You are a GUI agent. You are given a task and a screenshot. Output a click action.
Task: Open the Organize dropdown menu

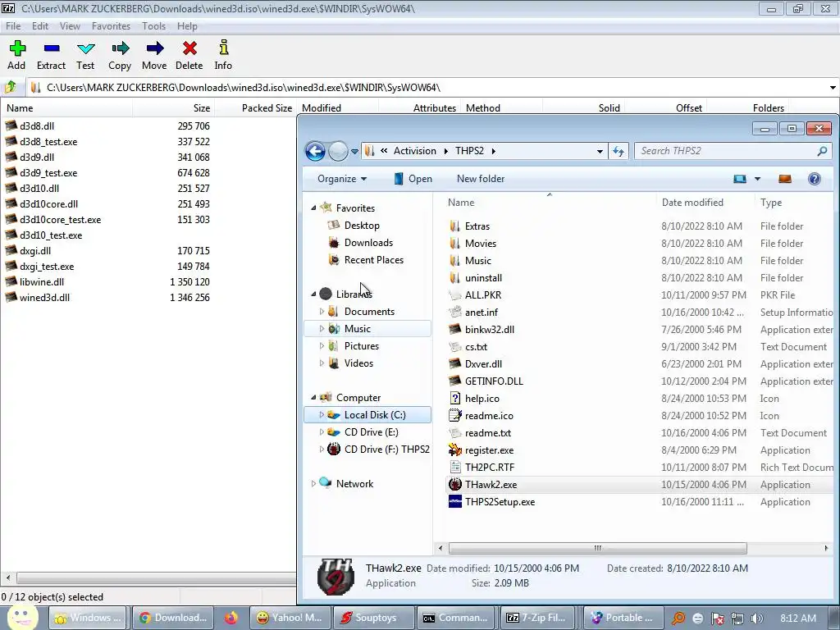point(342,179)
